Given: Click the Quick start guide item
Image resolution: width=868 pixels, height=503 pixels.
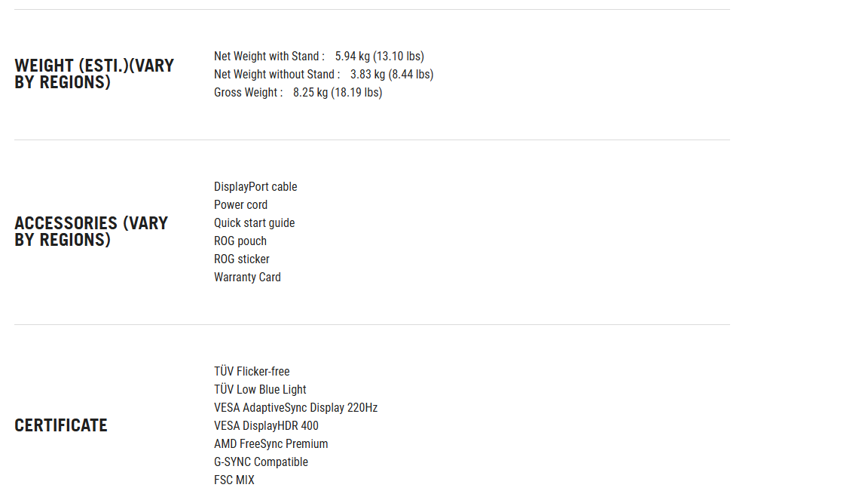Looking at the screenshot, I should pyautogui.click(x=254, y=222).
